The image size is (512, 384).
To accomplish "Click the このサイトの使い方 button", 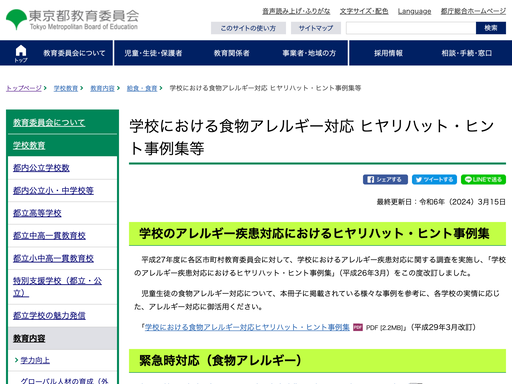I will pos(248,28).
